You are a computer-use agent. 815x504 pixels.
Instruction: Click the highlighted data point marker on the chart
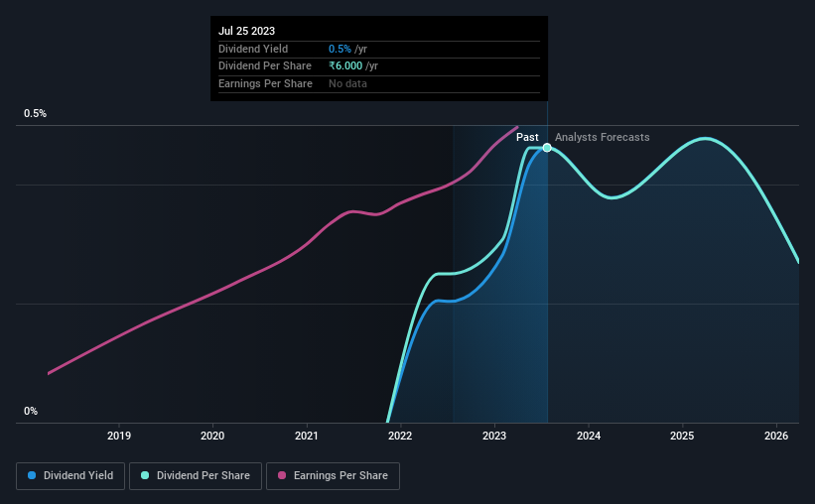[547, 148]
